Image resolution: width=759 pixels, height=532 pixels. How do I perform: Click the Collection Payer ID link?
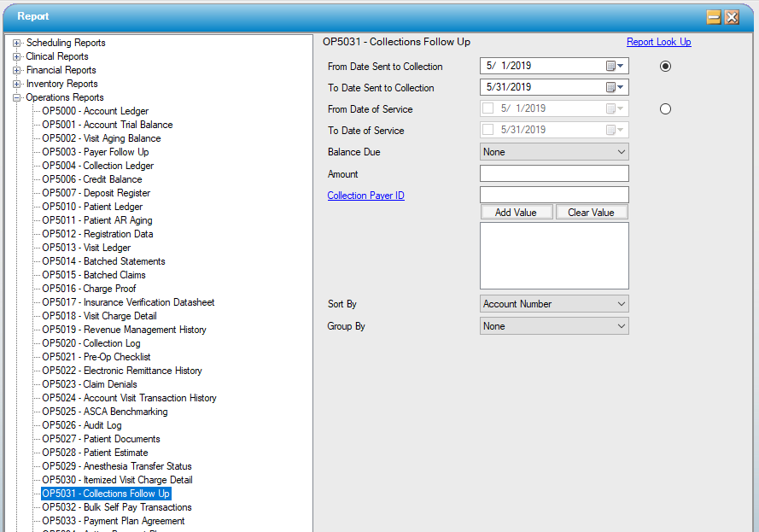[365, 196]
